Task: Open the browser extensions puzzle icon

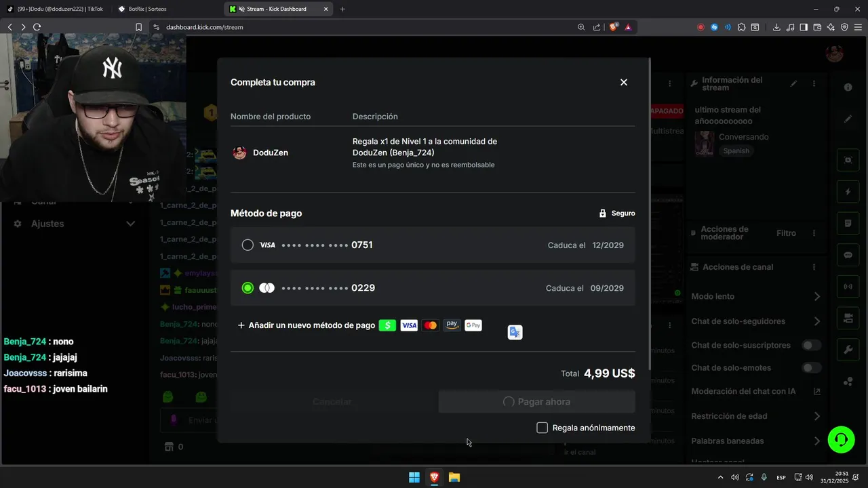Action: 741,27
